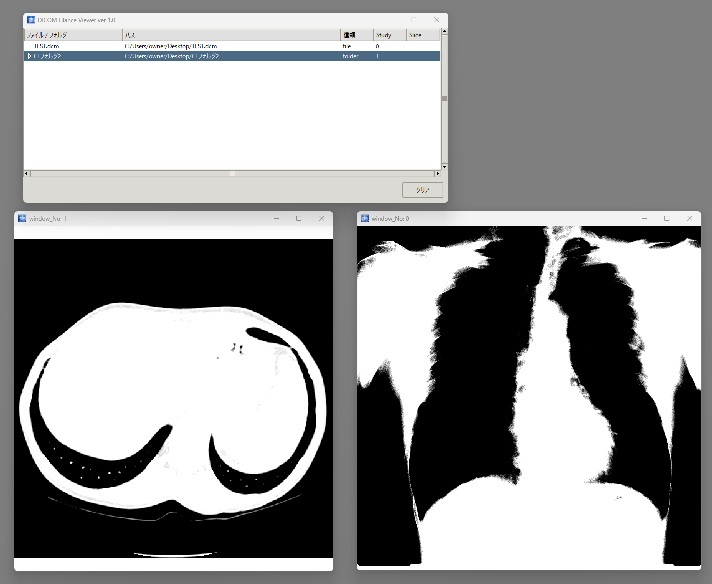The image size is (712, 584).
Task: Click the window_No 1 title bar icon
Action: [22, 218]
